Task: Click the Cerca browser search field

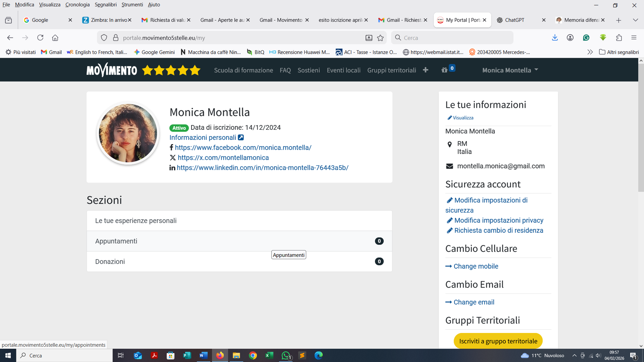Action: [x=453, y=38]
